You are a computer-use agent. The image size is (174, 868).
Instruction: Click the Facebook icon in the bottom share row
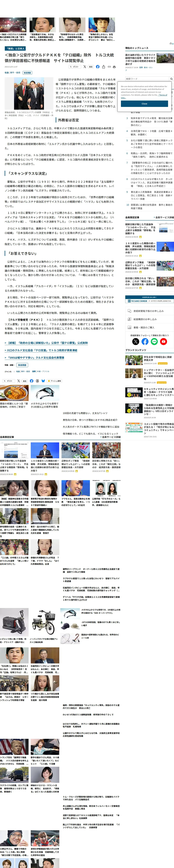[x=31, y=381]
